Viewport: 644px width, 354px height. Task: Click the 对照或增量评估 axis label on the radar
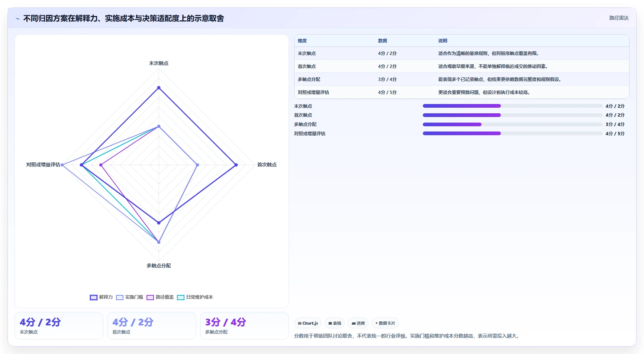(x=43, y=165)
